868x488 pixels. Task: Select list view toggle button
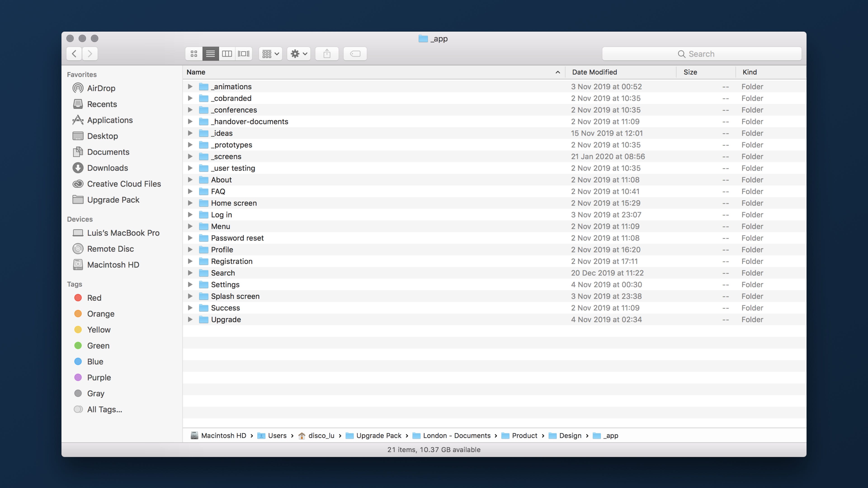click(x=210, y=54)
